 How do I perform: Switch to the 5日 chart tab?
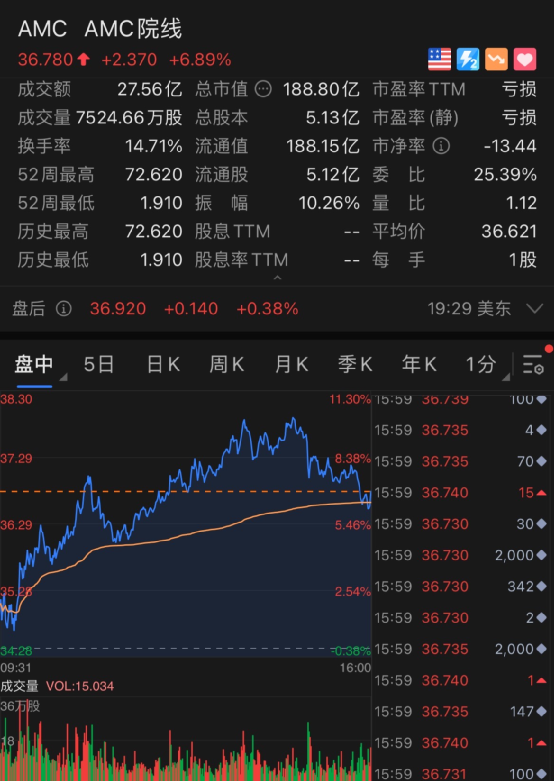pos(99,365)
